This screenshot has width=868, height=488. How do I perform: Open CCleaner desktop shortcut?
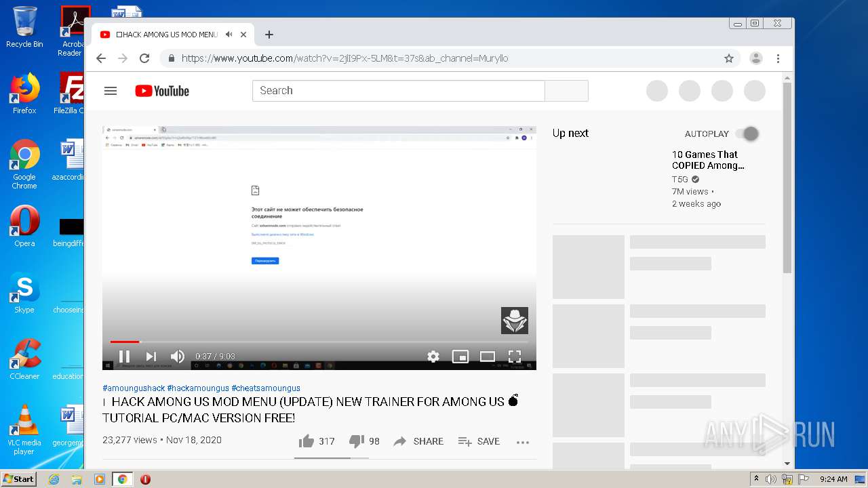pyautogui.click(x=24, y=359)
